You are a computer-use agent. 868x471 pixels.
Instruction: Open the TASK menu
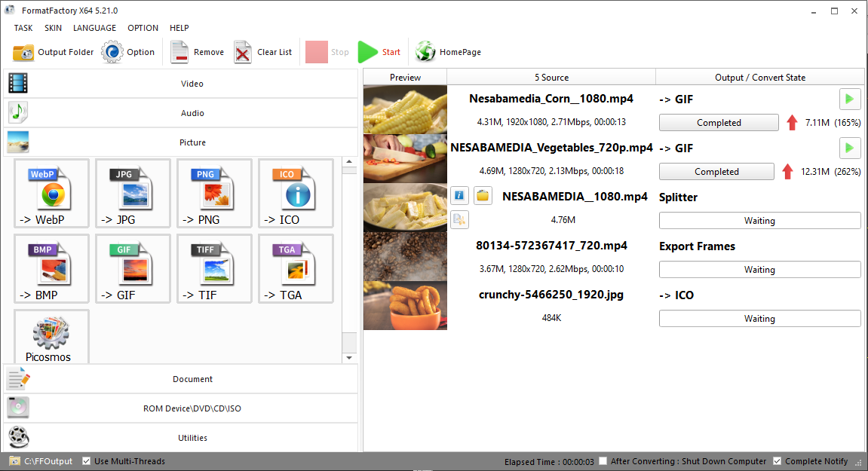point(23,28)
